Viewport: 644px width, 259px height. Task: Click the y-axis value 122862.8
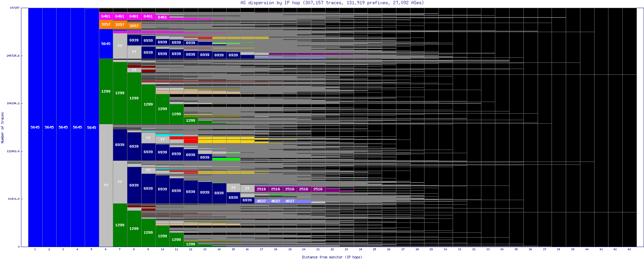[x=13, y=151]
